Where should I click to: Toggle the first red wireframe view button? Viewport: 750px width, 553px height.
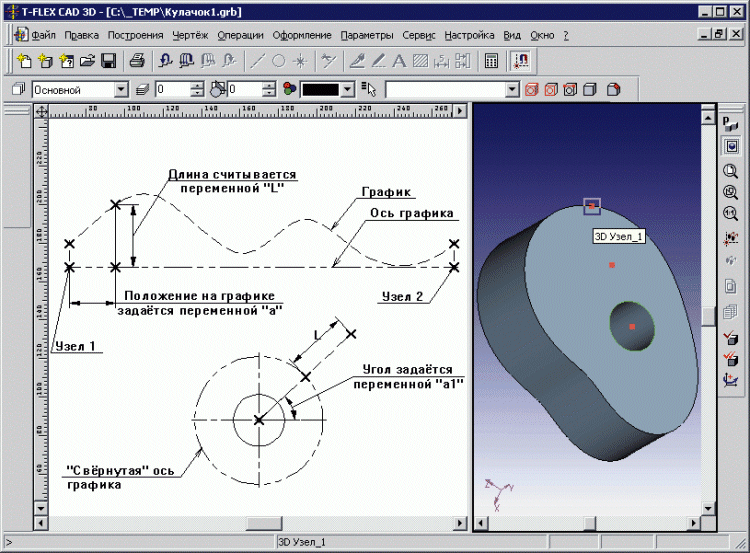pyautogui.click(x=531, y=89)
